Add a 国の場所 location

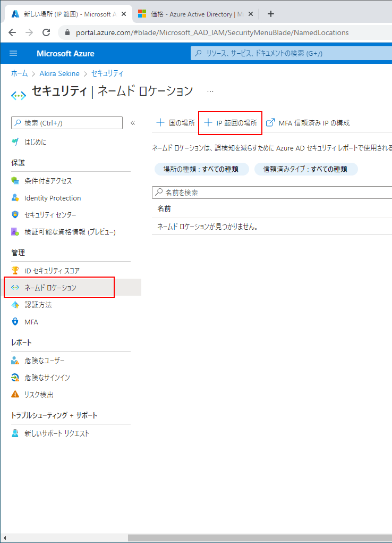click(176, 123)
